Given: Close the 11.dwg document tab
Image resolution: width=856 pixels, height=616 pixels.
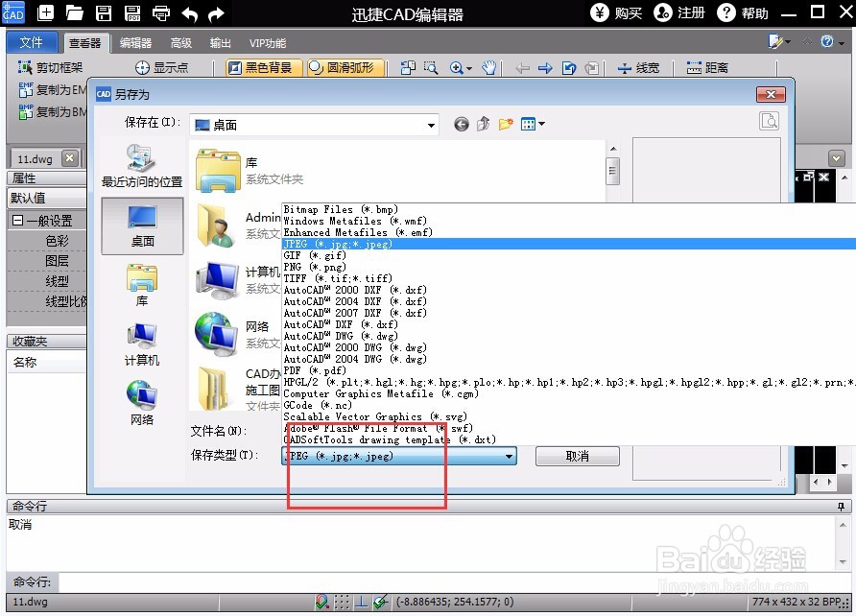Looking at the screenshot, I should point(69,158).
